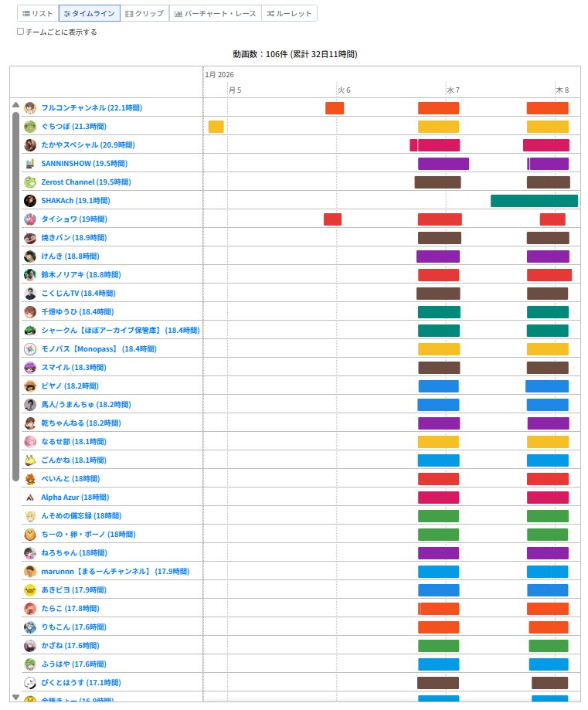588x710 pixels.
Task: Switch to the ルーレット tab
Action: click(290, 14)
